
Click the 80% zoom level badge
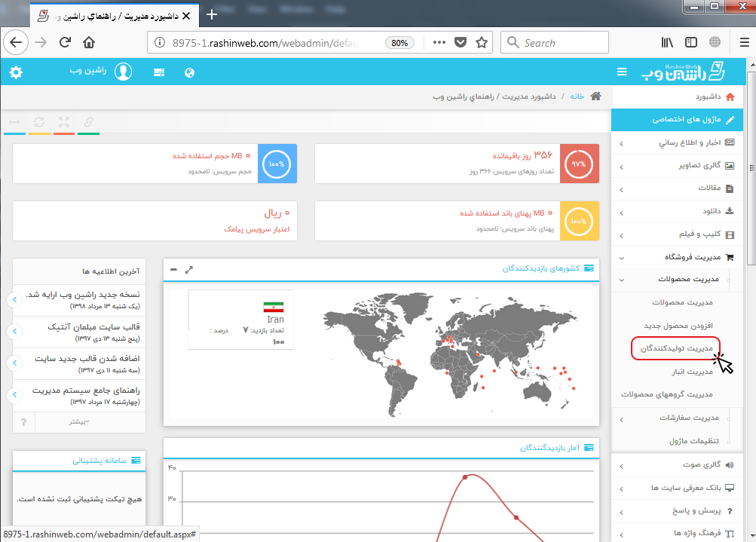tap(399, 43)
